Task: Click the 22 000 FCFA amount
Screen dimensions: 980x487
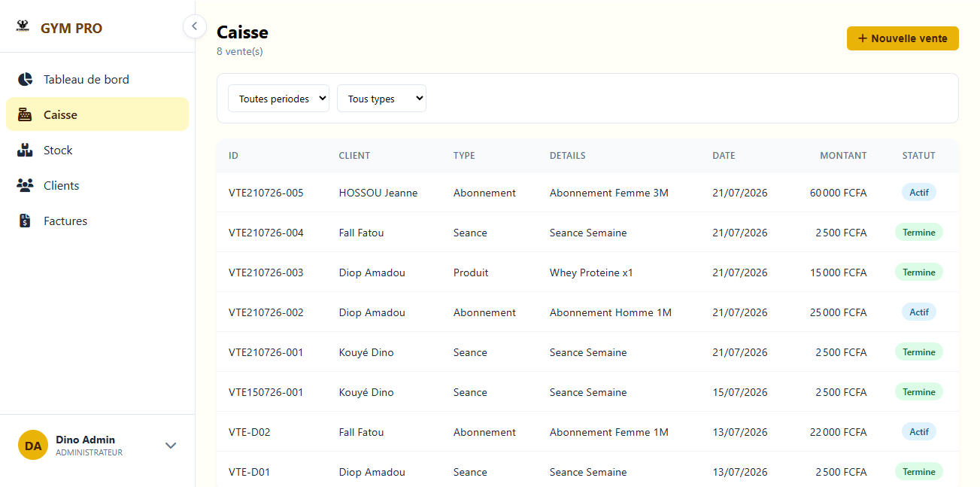Action: click(838, 432)
